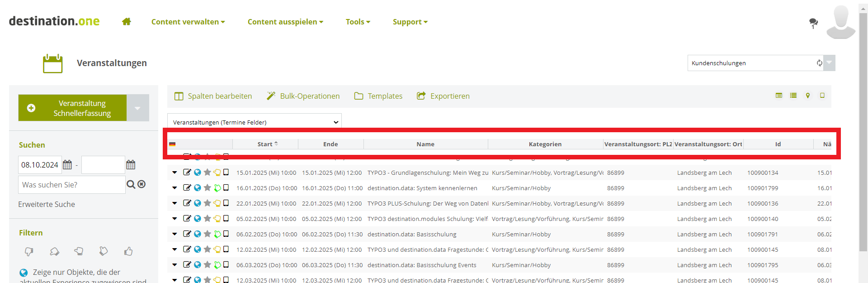The height and width of the screenshot is (283, 868).
Task: Sort by Ende column header
Action: tap(330, 144)
